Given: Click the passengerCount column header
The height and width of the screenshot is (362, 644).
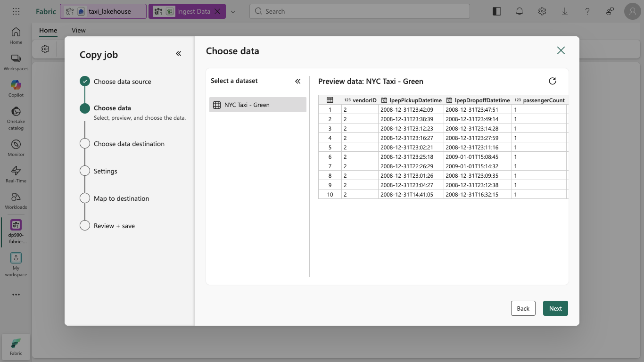Looking at the screenshot, I should (x=539, y=100).
